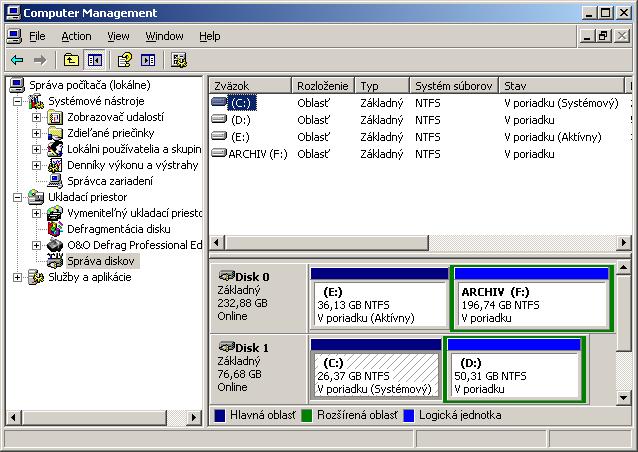This screenshot has width=638, height=452.
Task: Click the disk view scroll down arrow
Action: (623, 397)
